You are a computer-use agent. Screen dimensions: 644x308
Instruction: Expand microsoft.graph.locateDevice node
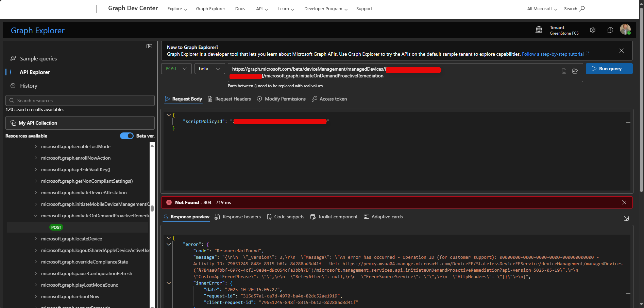(36, 239)
